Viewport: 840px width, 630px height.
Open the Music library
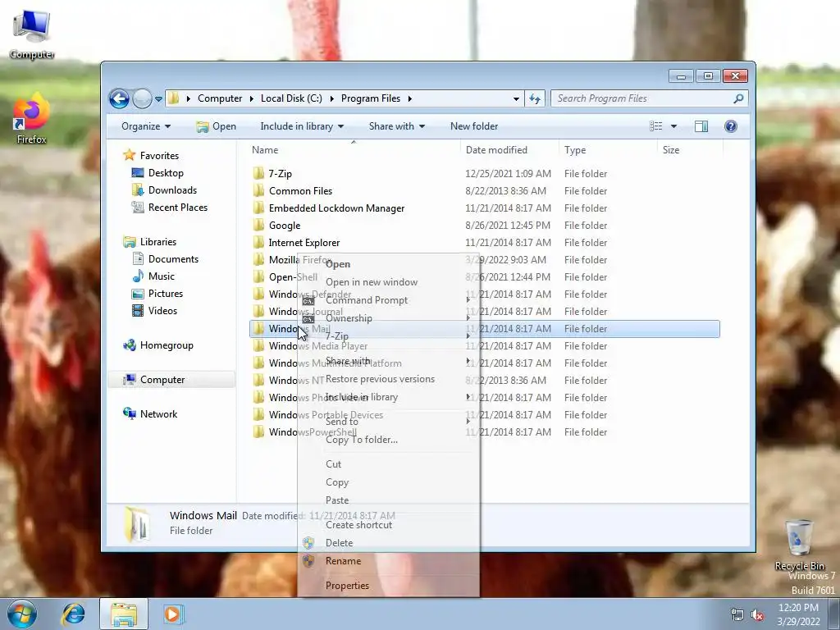click(161, 276)
